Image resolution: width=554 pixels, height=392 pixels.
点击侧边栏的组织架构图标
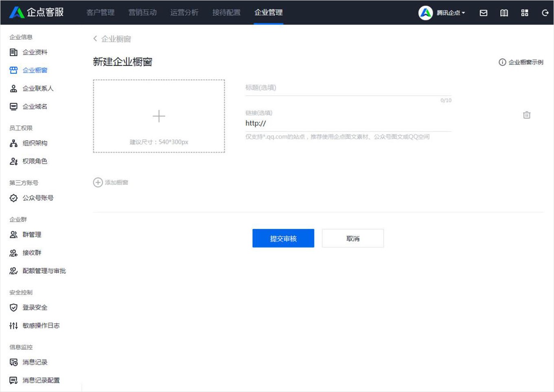13,143
